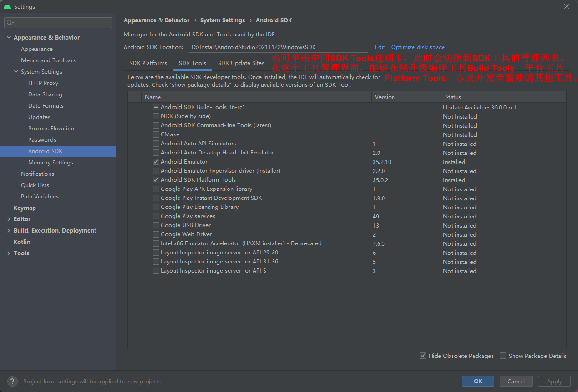Image resolution: width=578 pixels, height=392 pixels.
Task: Enable Android SDK Command-line Tools (latest)
Action: click(x=156, y=125)
